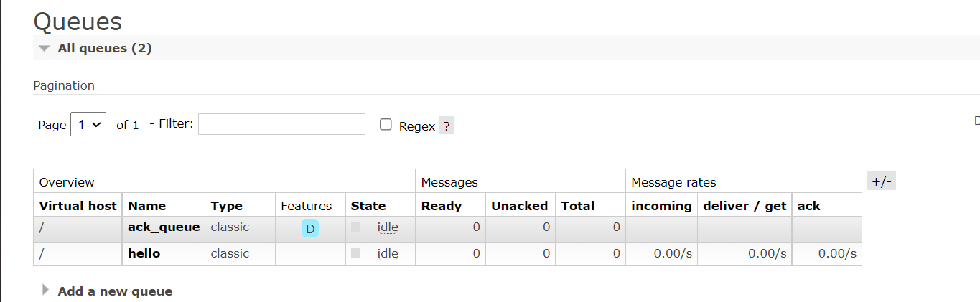Sort queues by Unacked column
This screenshot has height=302, width=980.
click(519, 206)
